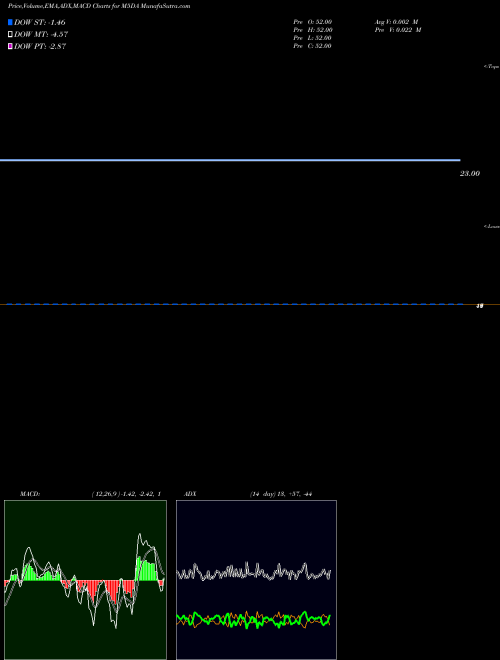The image size is (500, 660).
Task: Click the 'Pre L: 52.00' value
Action: click(312, 38)
